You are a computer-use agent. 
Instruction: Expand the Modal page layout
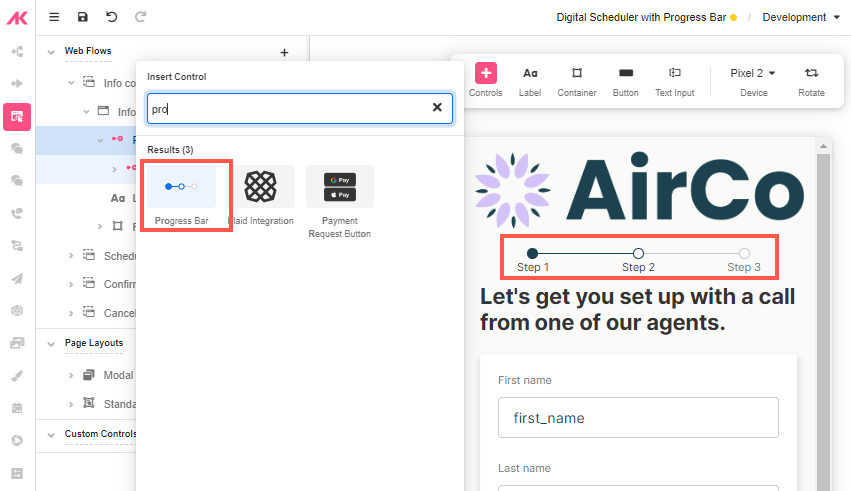(71, 375)
